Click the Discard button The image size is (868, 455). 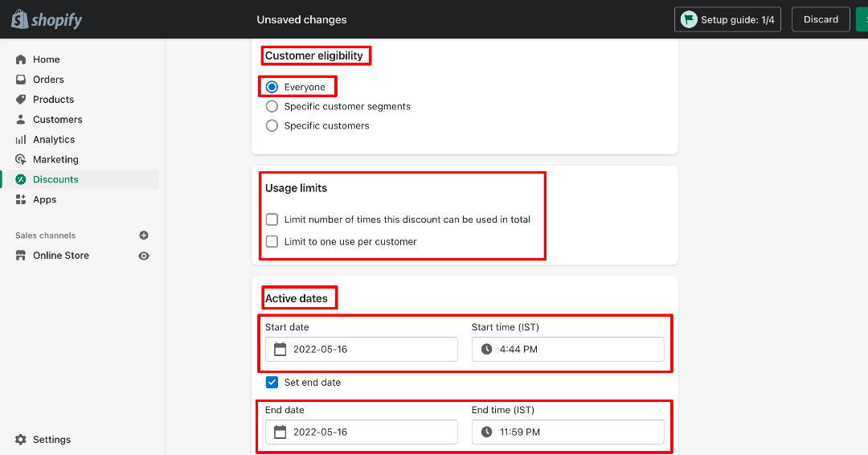[821, 19]
